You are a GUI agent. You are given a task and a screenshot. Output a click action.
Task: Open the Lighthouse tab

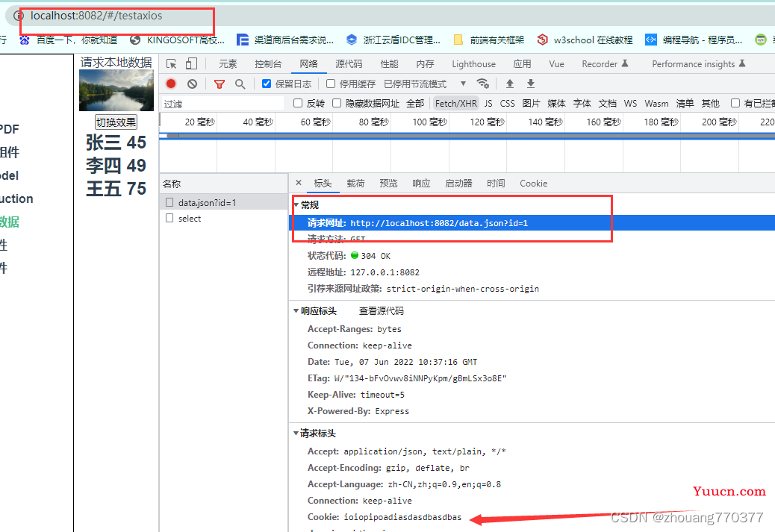tap(473, 63)
